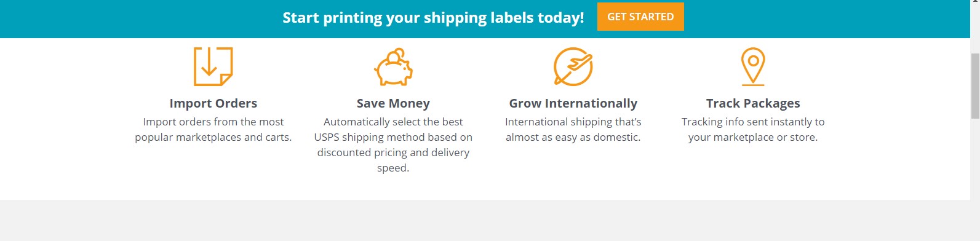
Task: Click the teal banner left of headline
Action: click(x=140, y=18)
